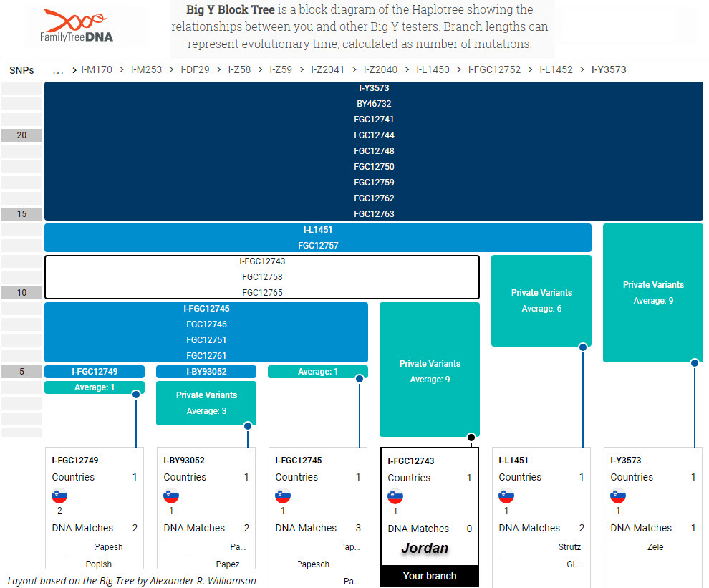Click the Slovenia flag in I-L1451 card
709x588 pixels.
[x=506, y=496]
